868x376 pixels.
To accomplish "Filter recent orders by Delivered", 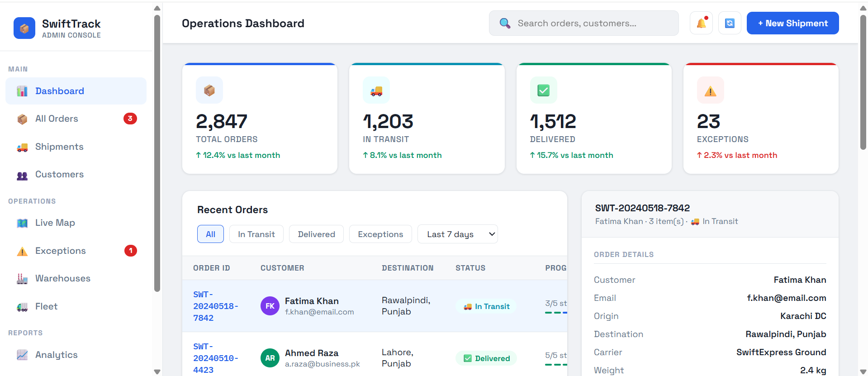I will pos(316,234).
